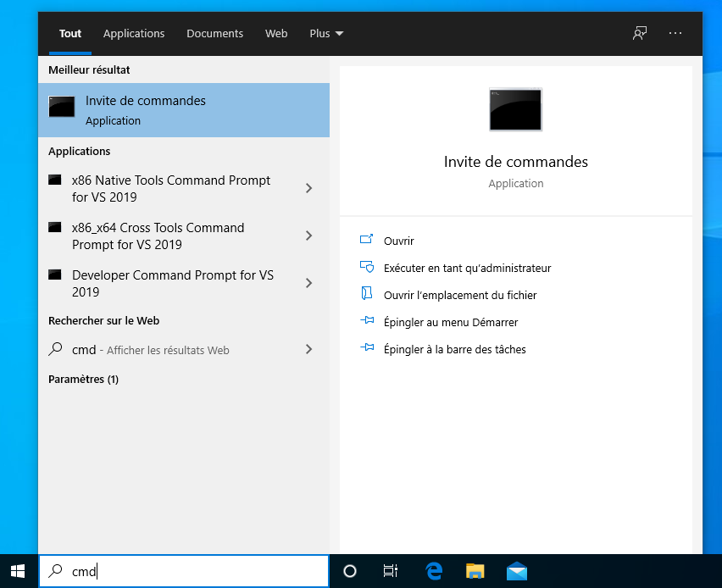Open the feedback person icon in search header
Image resolution: width=722 pixels, height=588 pixels.
(640, 33)
